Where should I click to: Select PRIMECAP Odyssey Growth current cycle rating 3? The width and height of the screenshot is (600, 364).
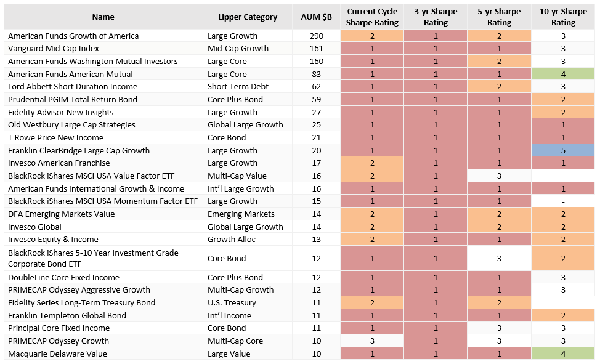pos(372,341)
